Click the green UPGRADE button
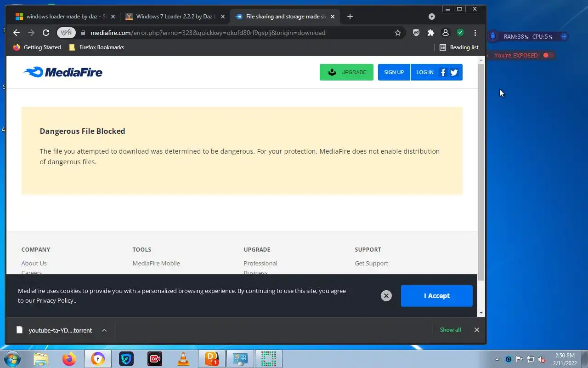Image resolution: width=588 pixels, height=368 pixels. (346, 72)
